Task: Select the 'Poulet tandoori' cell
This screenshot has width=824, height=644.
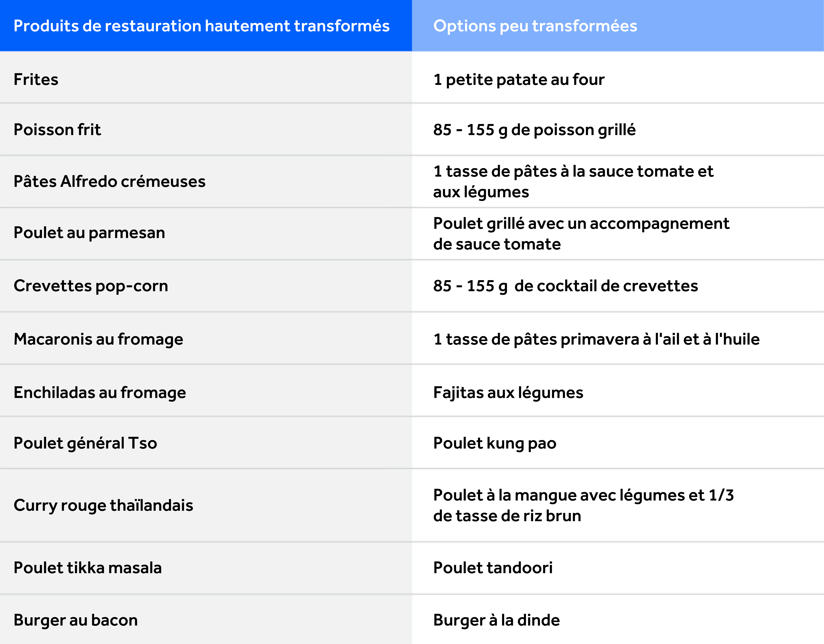Action: click(x=493, y=567)
